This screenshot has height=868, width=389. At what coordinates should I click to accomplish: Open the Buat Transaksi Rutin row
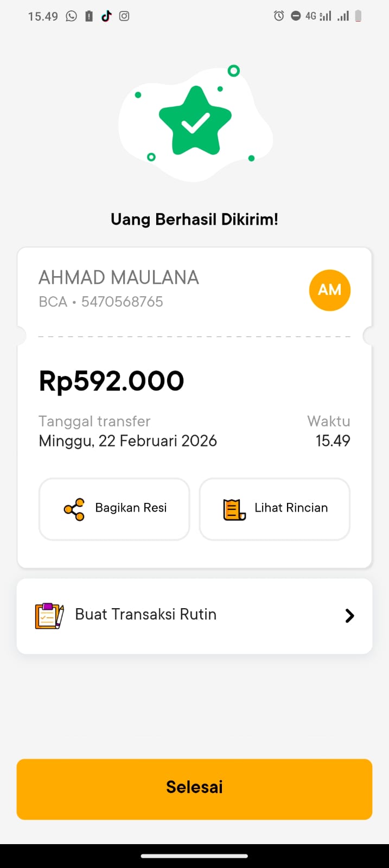194,616
